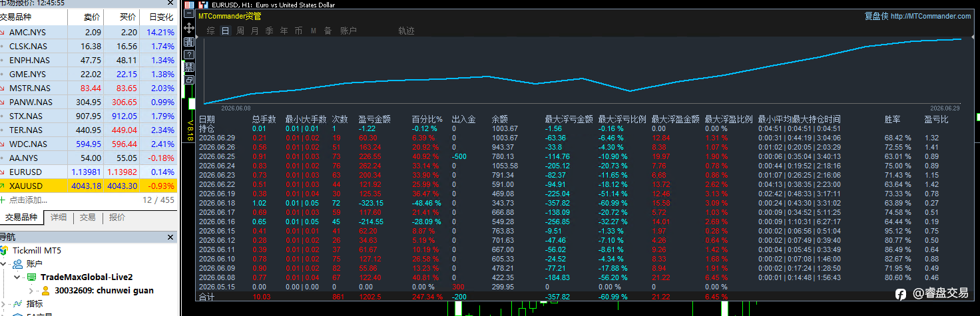Click the user icon beside 30032609

[46, 290]
